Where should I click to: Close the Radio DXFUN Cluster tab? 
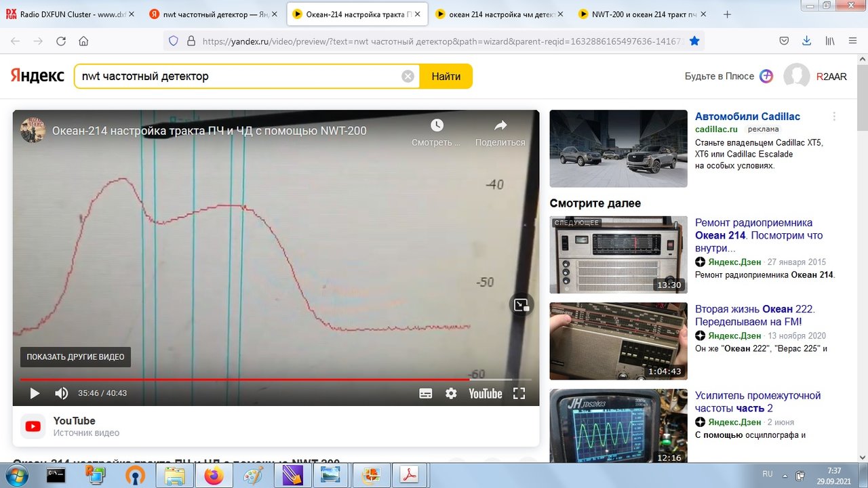tap(131, 14)
